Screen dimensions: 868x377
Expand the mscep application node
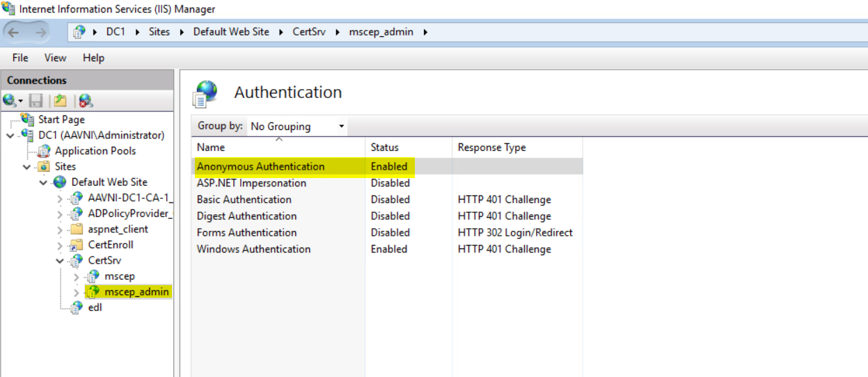pos(77,277)
